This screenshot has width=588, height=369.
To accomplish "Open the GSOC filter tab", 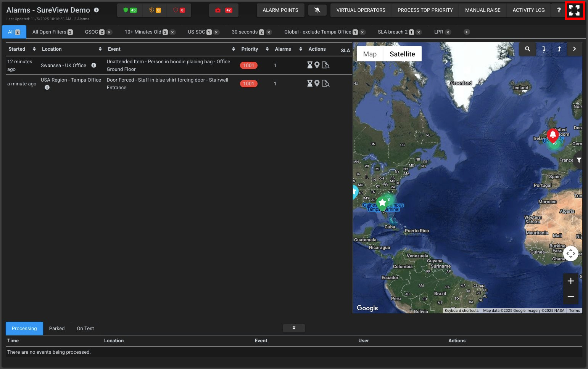I will click(x=92, y=32).
